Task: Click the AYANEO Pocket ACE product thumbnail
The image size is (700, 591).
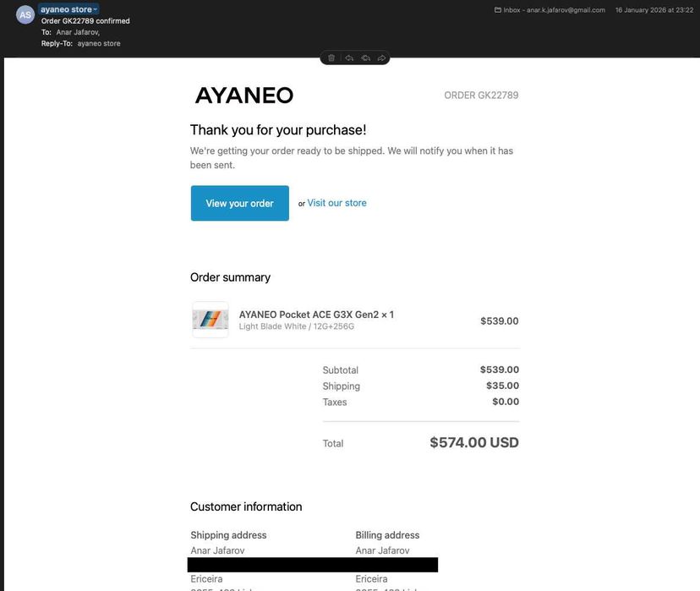Action: click(x=211, y=320)
